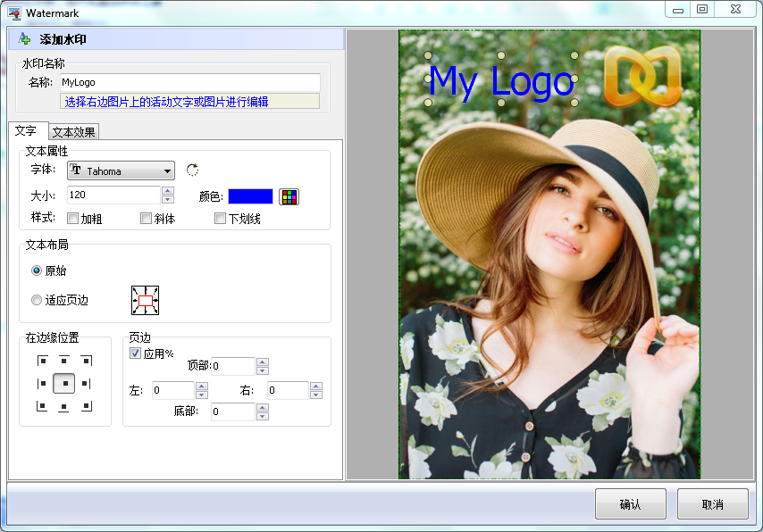Click the font refresh icon beside Tahoma
The image size is (763, 532).
point(192,170)
